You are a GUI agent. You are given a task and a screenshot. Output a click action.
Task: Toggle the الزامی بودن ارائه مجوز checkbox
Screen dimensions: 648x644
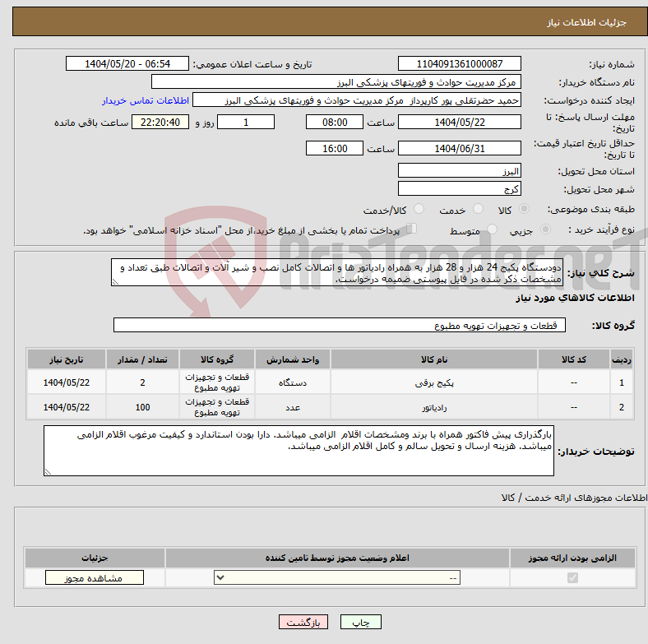click(572, 577)
